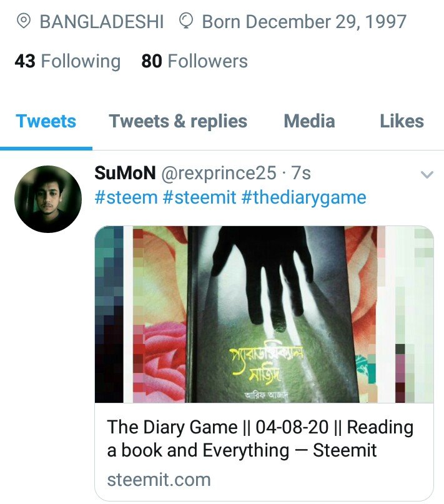Screen dimensions: 444x504
Task: Select the Media tab
Action: [309, 121]
